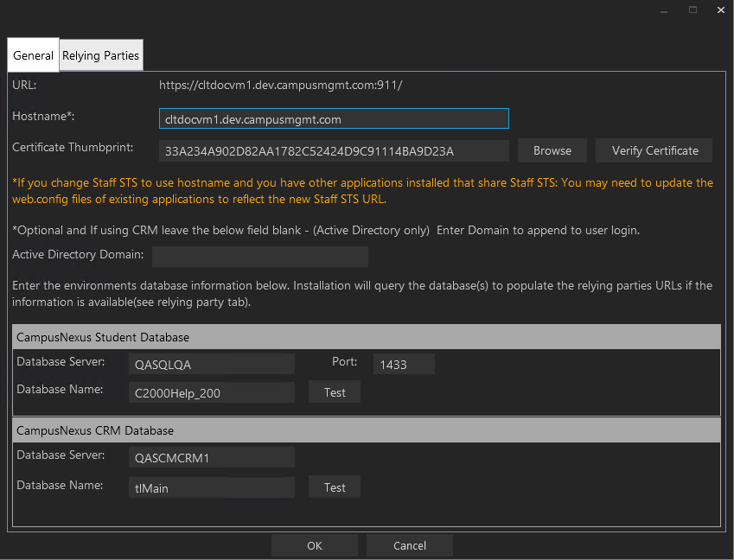
Task: Click the Hostname input field
Action: pyautogui.click(x=333, y=118)
